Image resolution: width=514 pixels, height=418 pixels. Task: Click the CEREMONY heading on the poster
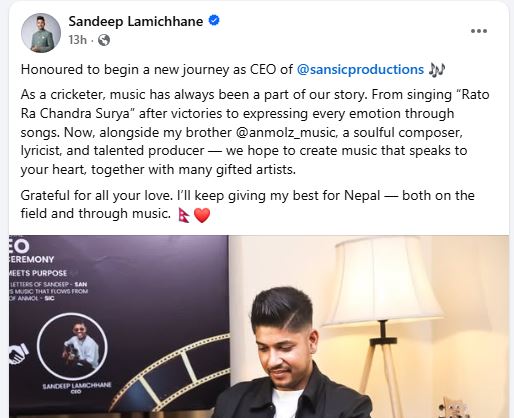32,259
